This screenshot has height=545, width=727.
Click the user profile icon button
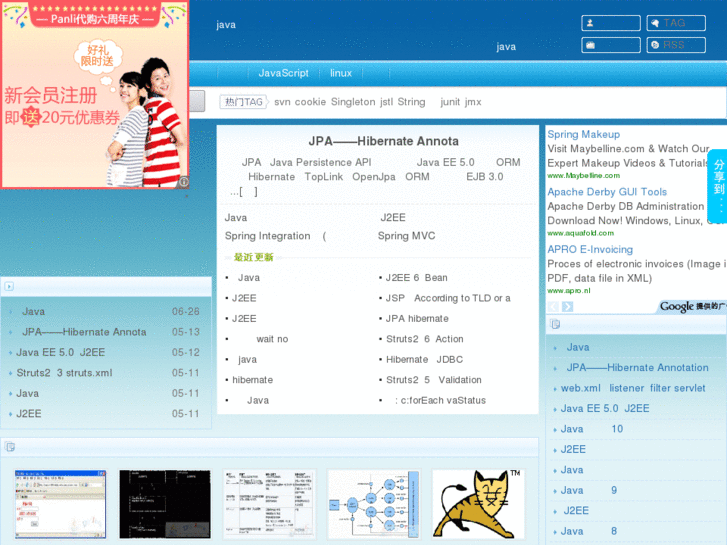[611, 23]
